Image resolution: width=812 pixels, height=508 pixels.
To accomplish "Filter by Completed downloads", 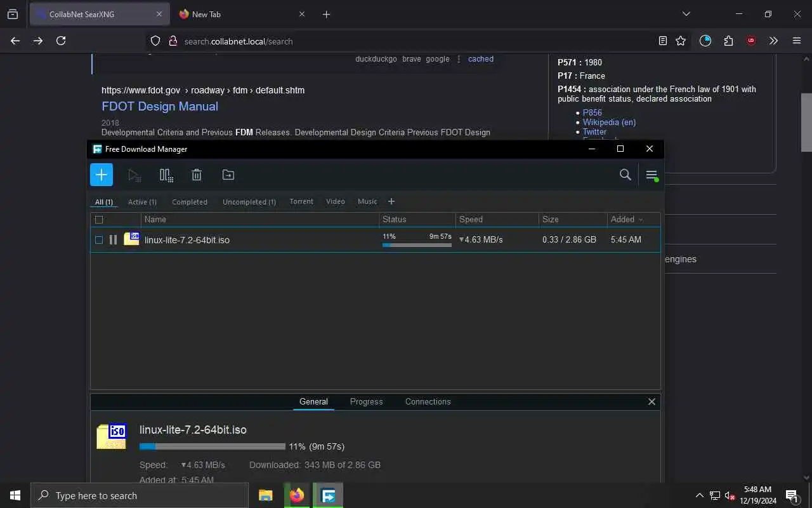I will [x=190, y=202].
